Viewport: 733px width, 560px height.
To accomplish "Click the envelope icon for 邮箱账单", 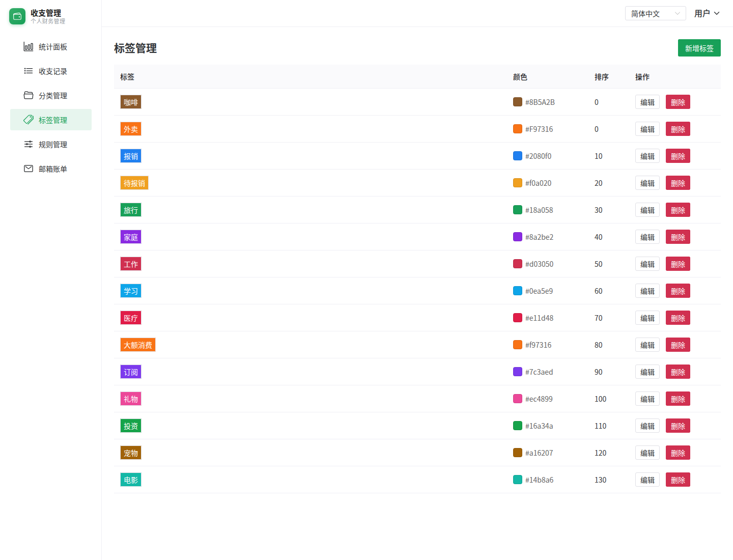I will pyautogui.click(x=29, y=169).
